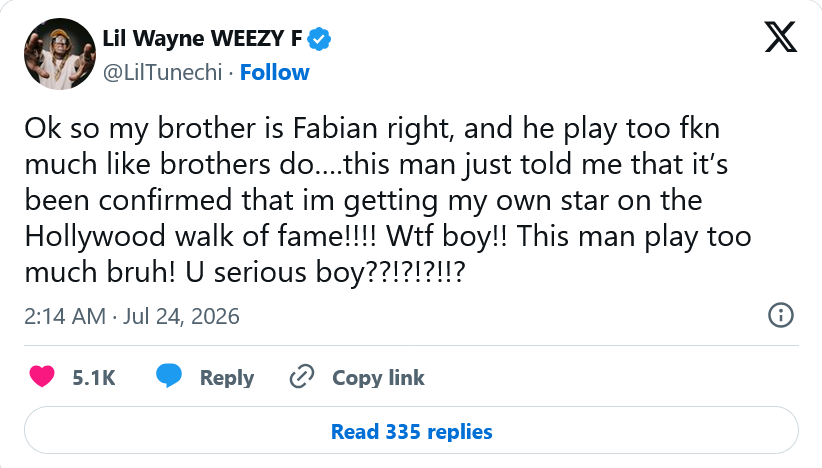
Task: Click the opening line about brother Fabian
Action: (x=372, y=128)
